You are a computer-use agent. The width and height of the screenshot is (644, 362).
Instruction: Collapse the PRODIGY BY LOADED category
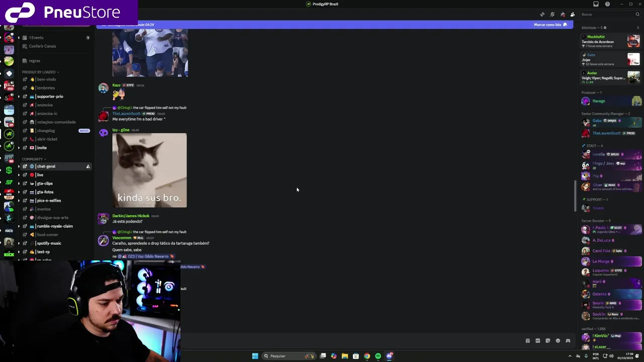(40, 72)
